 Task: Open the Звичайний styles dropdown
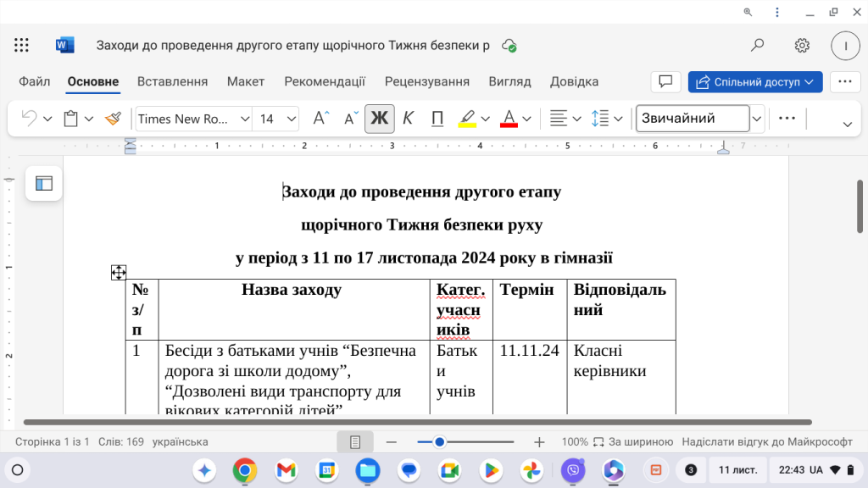coord(757,119)
